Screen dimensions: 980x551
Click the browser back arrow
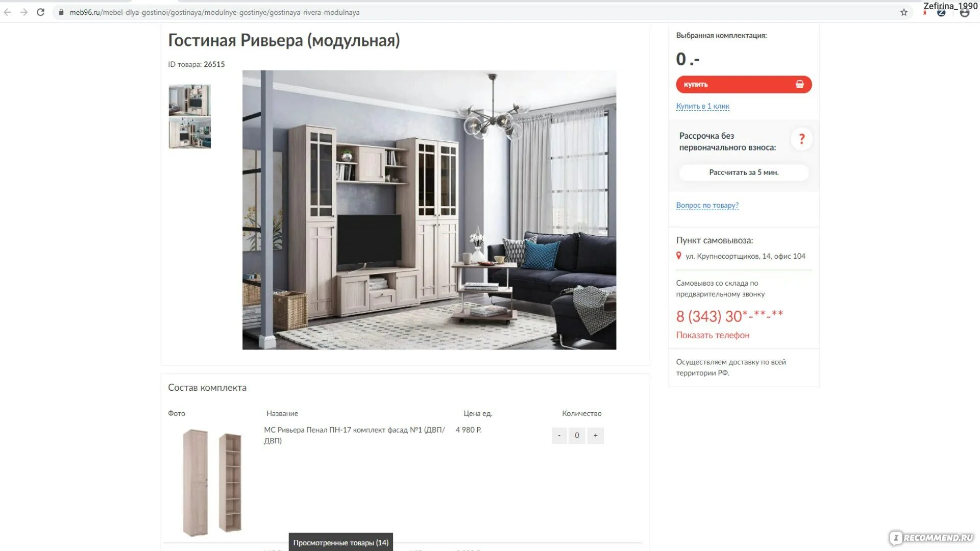[7, 12]
